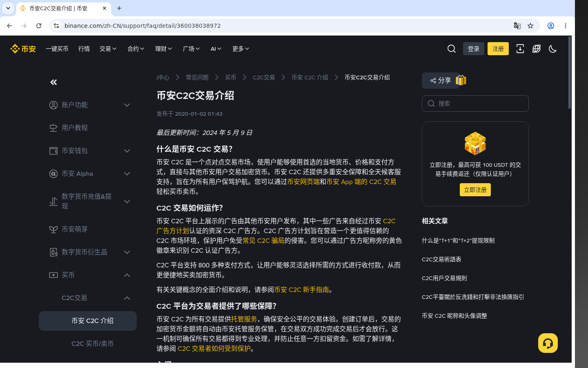Click the yellow 注册 button in header
The width and height of the screenshot is (588, 368).
click(498, 49)
